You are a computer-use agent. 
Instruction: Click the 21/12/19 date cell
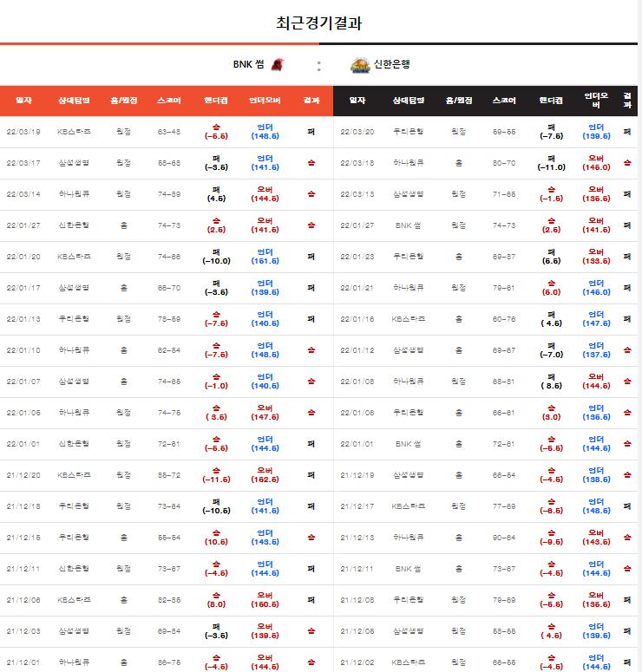357,475
